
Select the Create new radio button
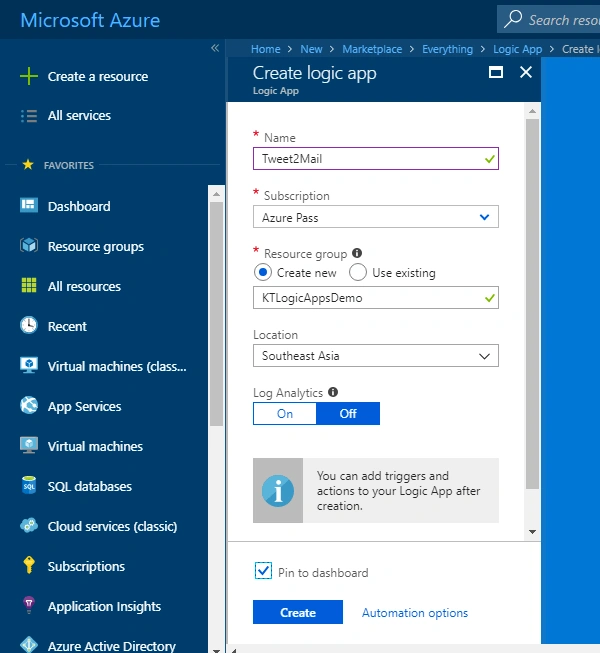coord(263,272)
